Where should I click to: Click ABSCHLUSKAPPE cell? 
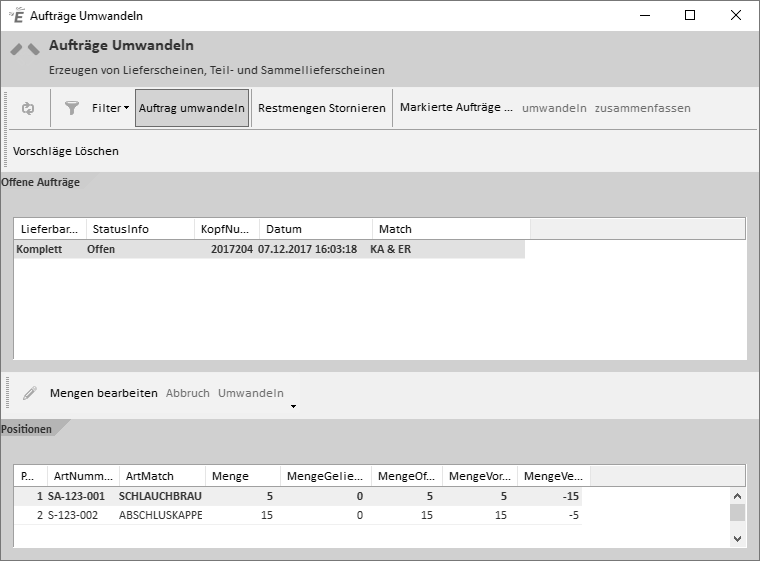[x=160, y=515]
